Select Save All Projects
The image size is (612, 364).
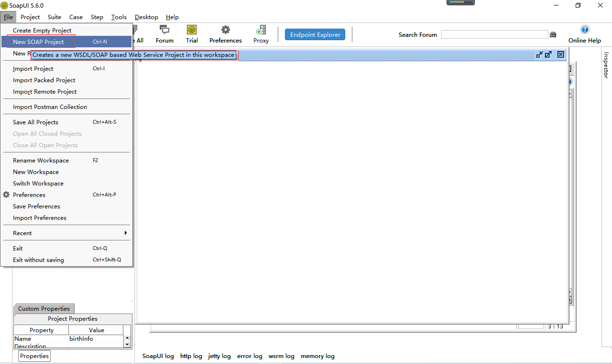pos(66,122)
